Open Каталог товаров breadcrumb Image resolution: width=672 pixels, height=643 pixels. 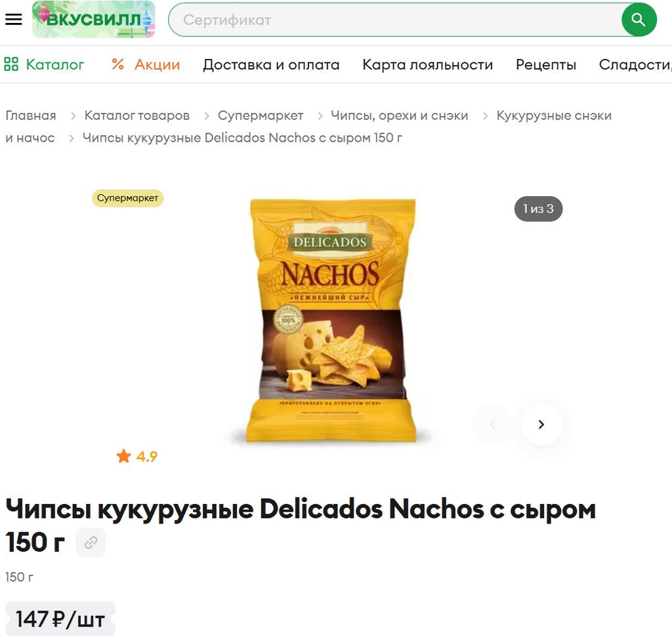click(x=136, y=115)
